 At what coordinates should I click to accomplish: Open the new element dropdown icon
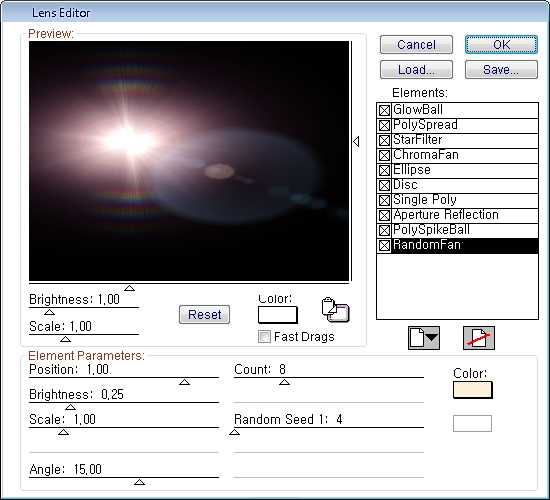point(424,338)
